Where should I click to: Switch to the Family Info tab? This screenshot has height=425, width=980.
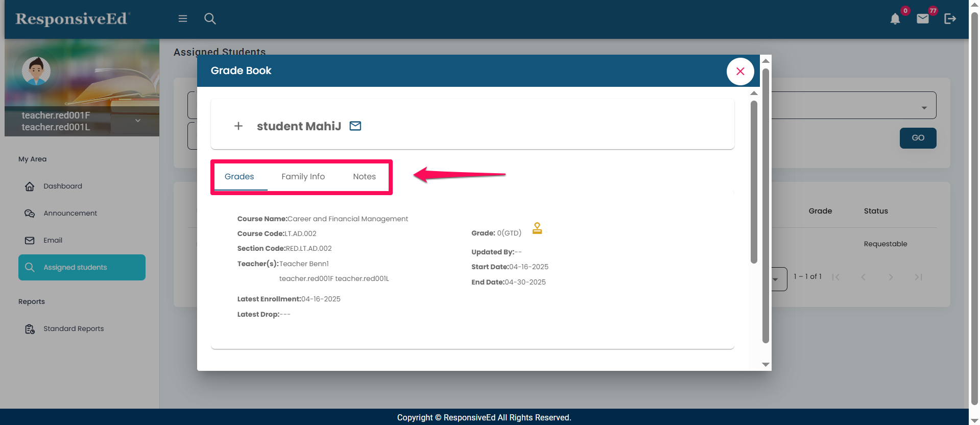303,177
